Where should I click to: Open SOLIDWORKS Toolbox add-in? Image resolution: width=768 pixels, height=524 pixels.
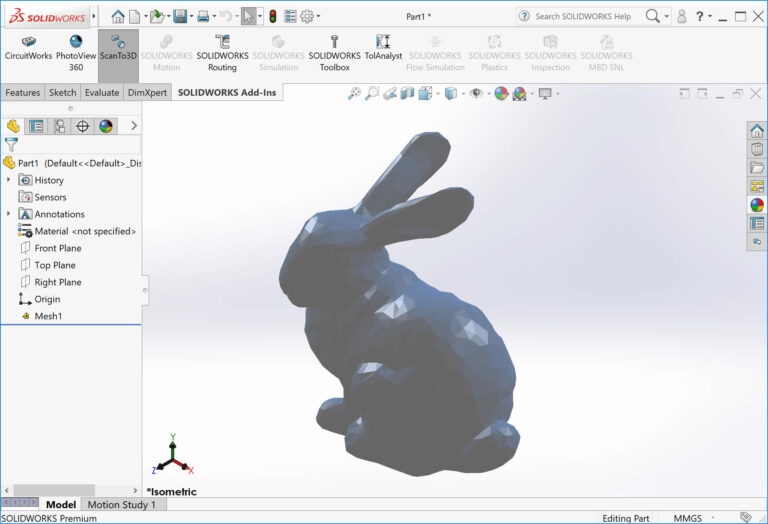(x=334, y=48)
